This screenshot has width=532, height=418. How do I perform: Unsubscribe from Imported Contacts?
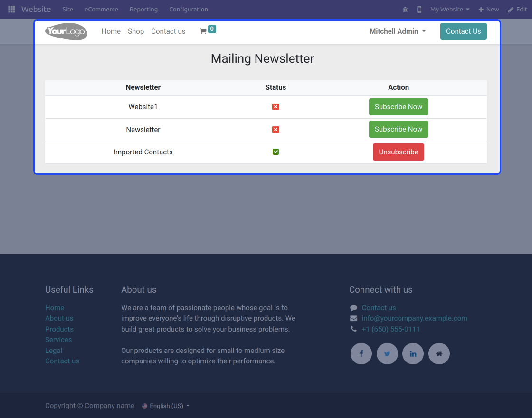pos(399,152)
